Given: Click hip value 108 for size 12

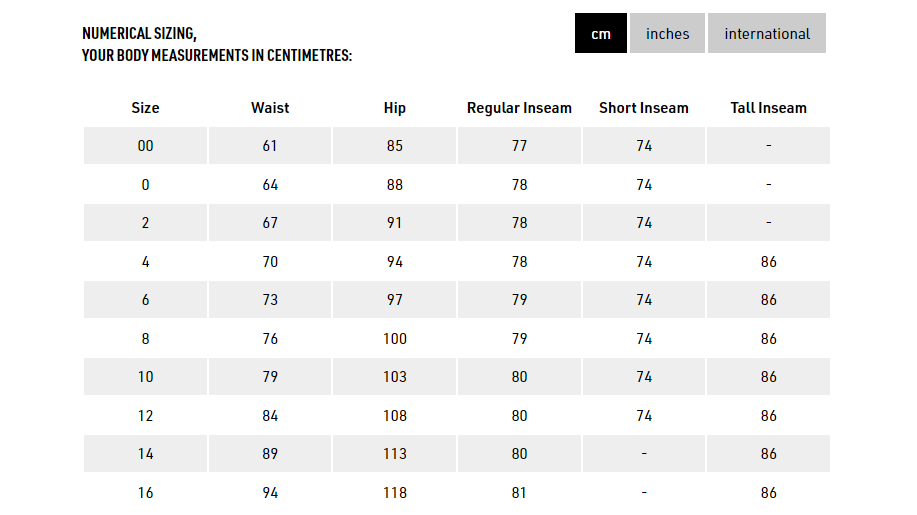Looking at the screenshot, I should tap(395, 416).
